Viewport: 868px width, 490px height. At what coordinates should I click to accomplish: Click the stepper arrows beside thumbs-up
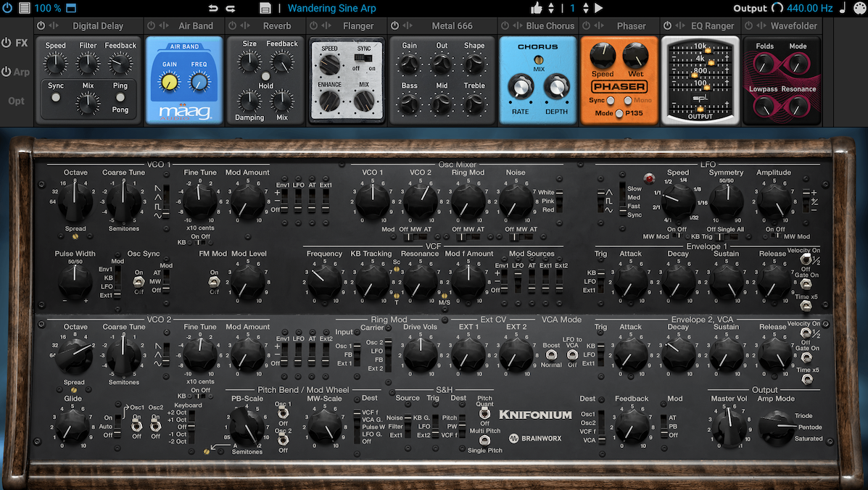pos(551,9)
